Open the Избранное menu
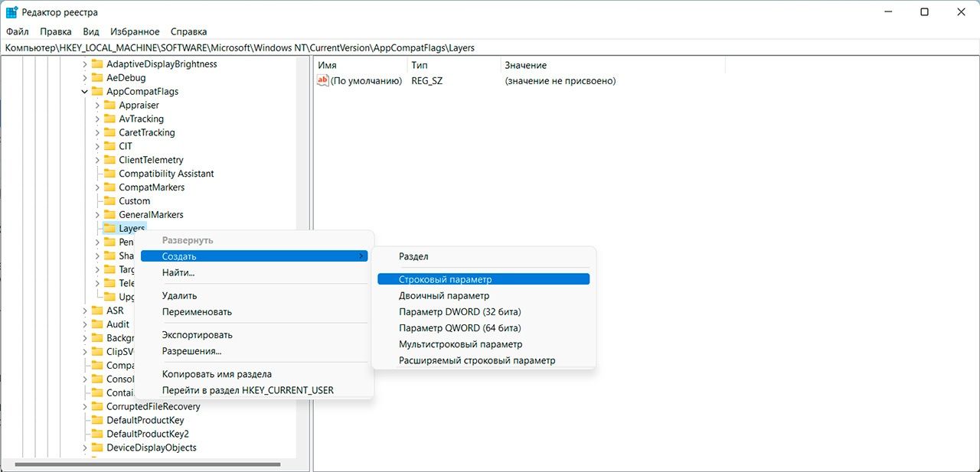This screenshot has height=472, width=980. [x=135, y=31]
